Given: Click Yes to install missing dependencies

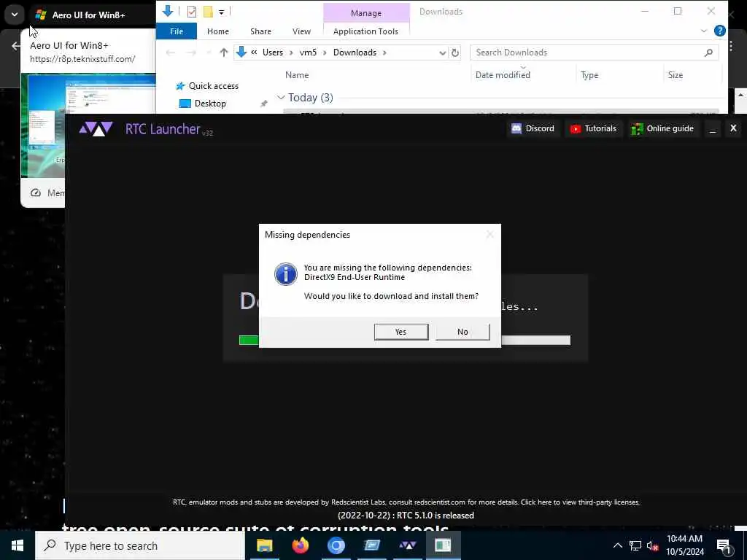Looking at the screenshot, I should [x=401, y=332].
